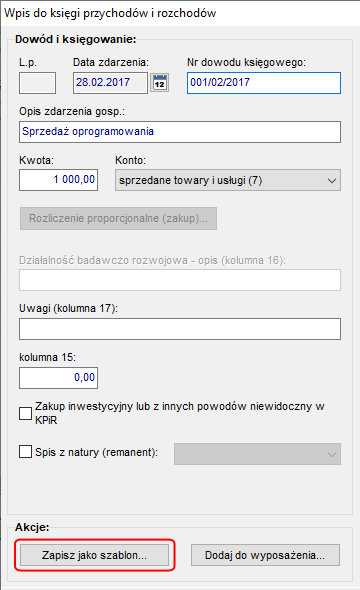Open the calendar date picker icon
360x590 pixels.
coord(159,83)
